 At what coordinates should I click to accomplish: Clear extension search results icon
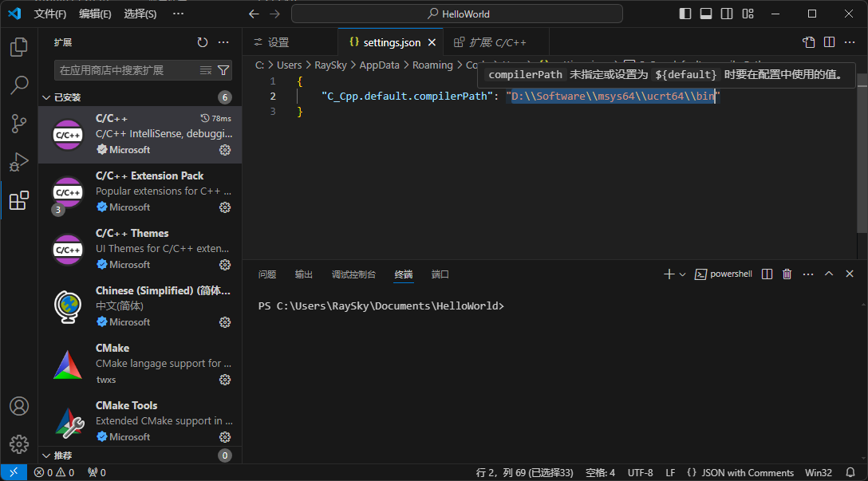pyautogui.click(x=206, y=70)
